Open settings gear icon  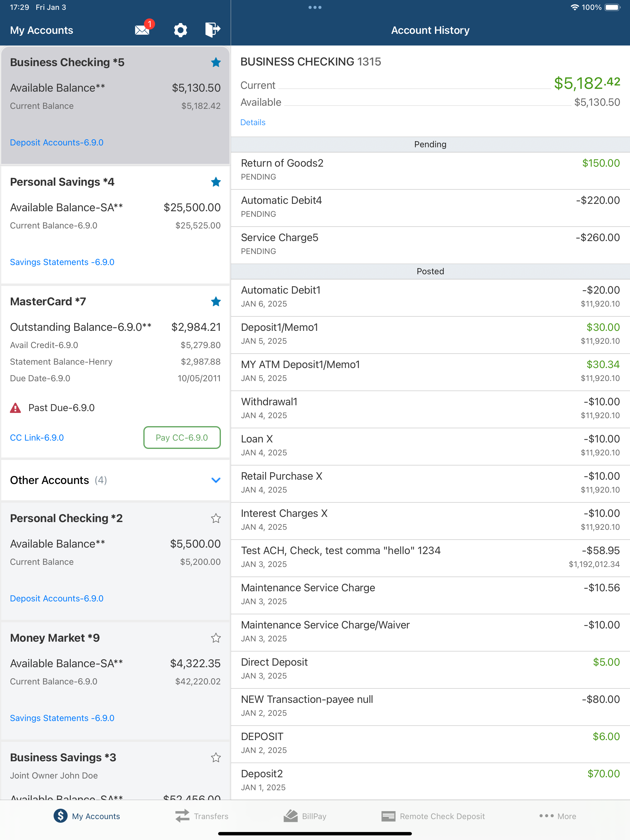(181, 30)
